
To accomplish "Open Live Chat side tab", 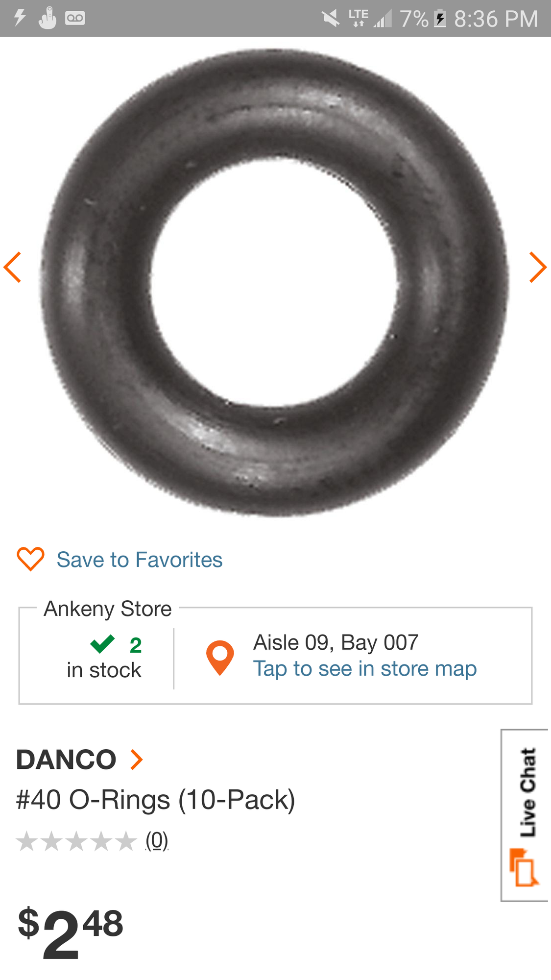I will tap(526, 814).
